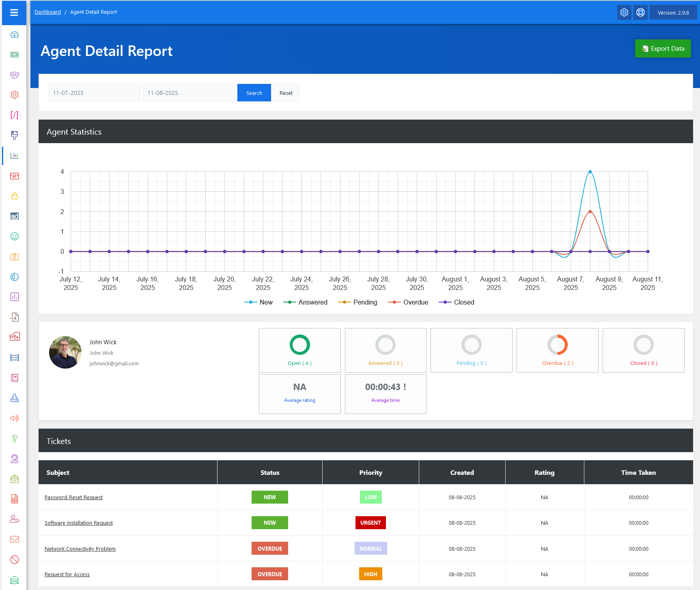Open the end date picker 11-08-2025

[189, 93]
